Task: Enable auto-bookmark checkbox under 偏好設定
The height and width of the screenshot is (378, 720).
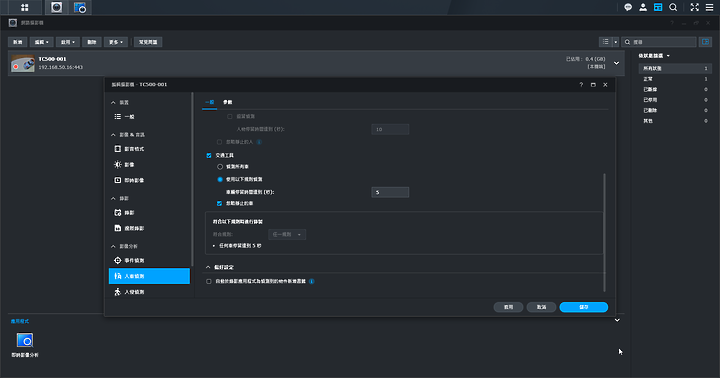Action: 209,281
